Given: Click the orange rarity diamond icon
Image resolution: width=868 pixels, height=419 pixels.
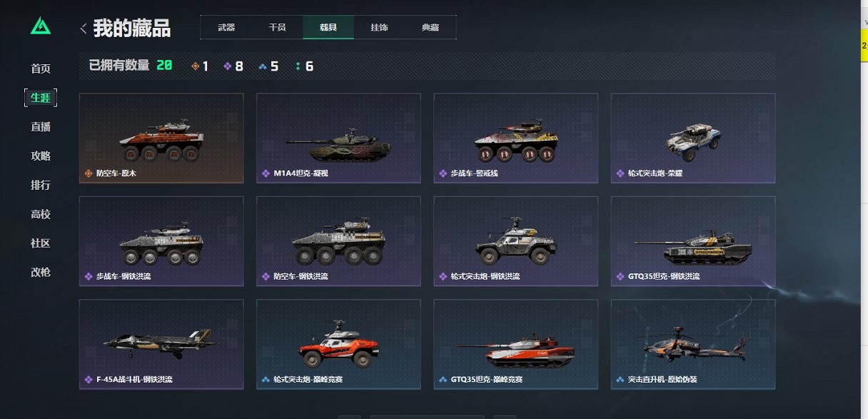Looking at the screenshot, I should click(196, 66).
